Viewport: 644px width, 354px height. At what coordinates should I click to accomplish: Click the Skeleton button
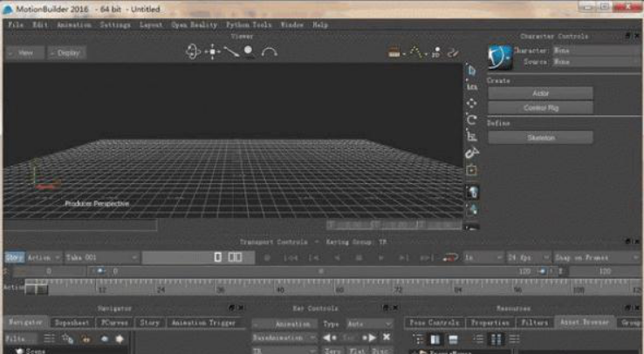[x=540, y=138]
